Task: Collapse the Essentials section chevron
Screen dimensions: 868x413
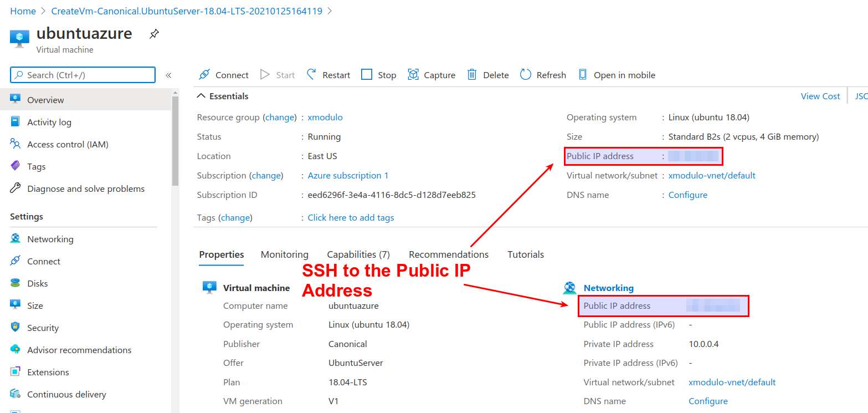Action: [201, 96]
